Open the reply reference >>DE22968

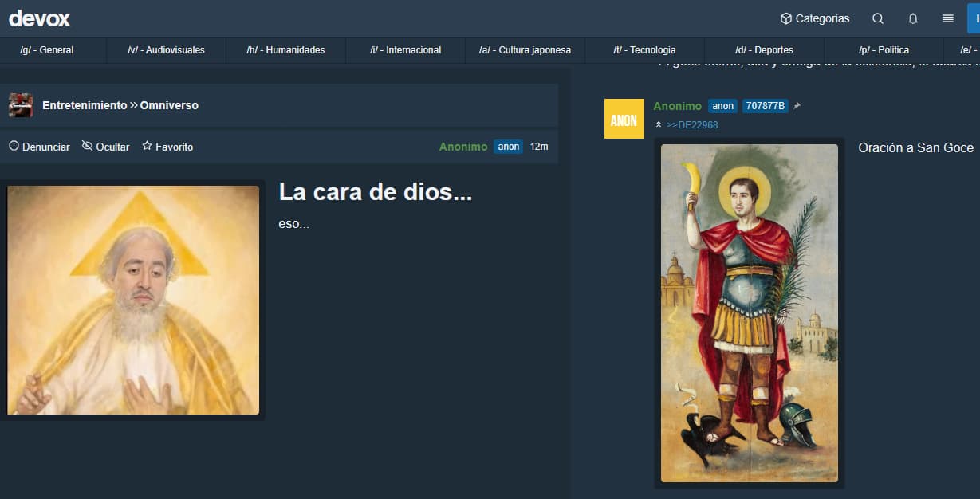click(x=692, y=125)
